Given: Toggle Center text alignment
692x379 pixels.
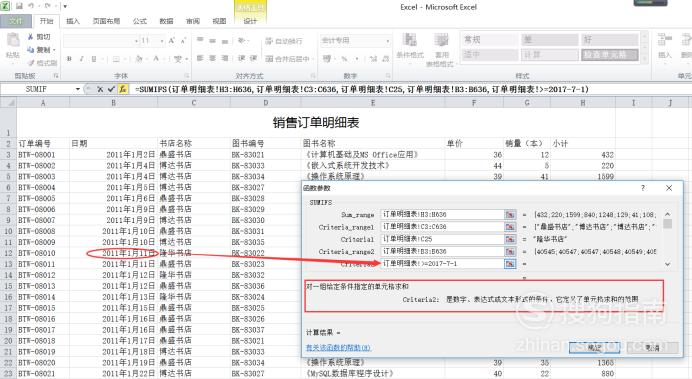Looking at the screenshot, I should (x=212, y=58).
